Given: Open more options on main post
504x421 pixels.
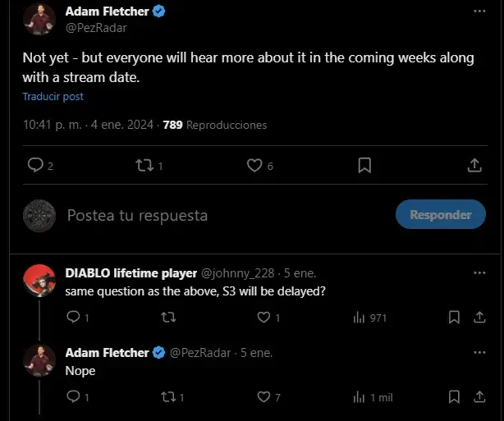Looking at the screenshot, I should [x=479, y=11].
